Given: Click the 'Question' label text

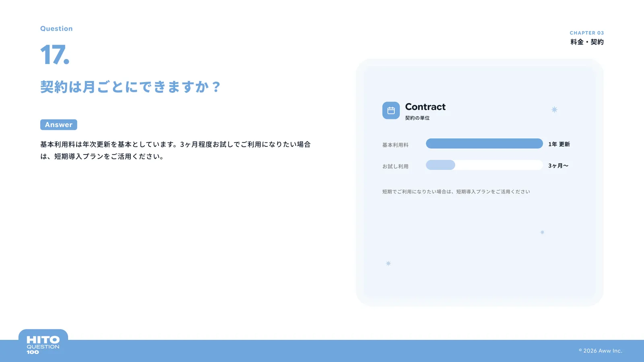Looking at the screenshot, I should (x=56, y=29).
